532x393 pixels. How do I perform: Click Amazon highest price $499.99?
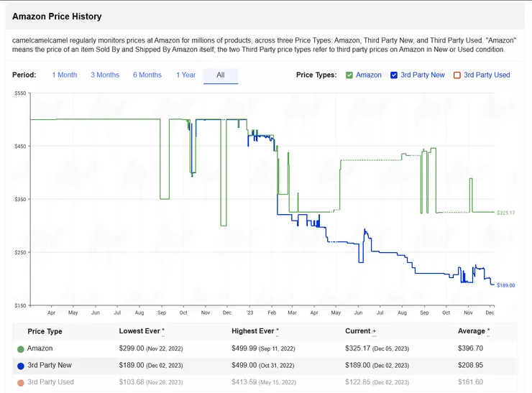[x=244, y=348]
